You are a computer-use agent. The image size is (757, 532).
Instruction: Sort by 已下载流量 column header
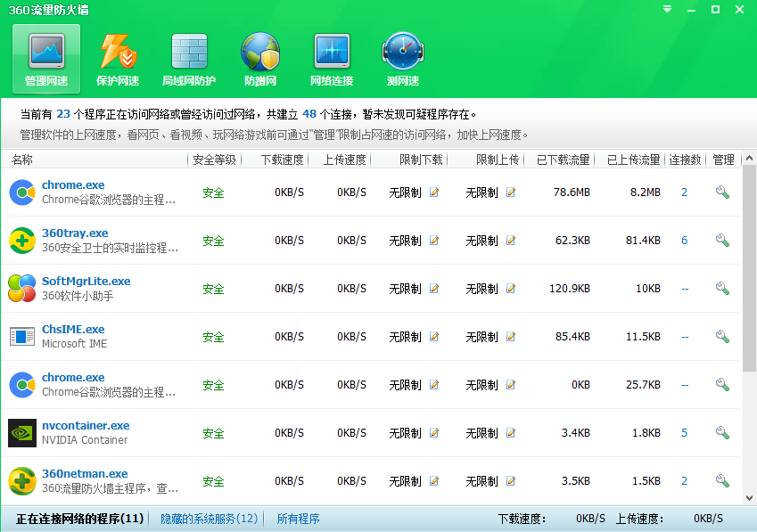(563, 160)
